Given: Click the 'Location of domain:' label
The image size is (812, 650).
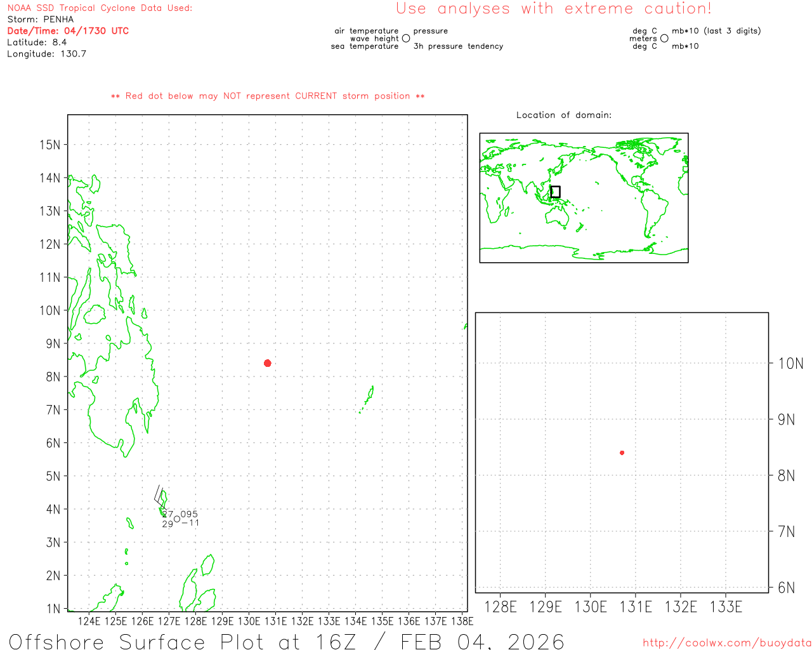Looking at the screenshot, I should coord(563,115).
